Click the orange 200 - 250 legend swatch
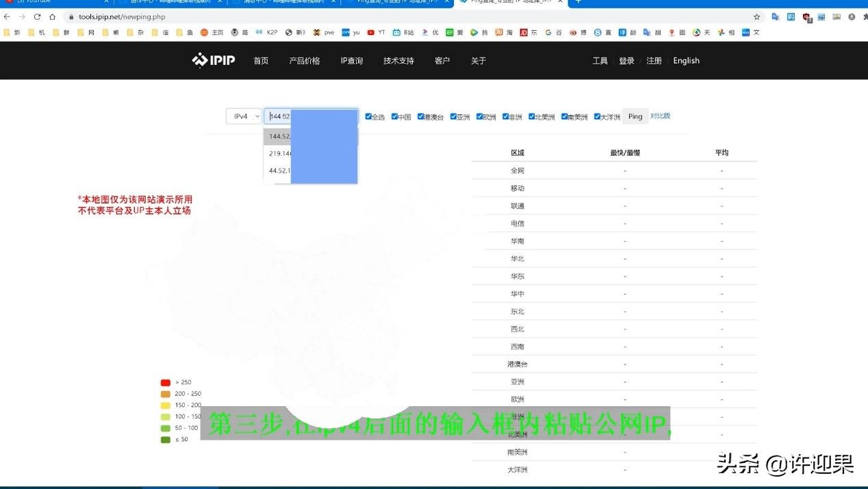Image resolution: width=868 pixels, height=489 pixels. click(166, 394)
